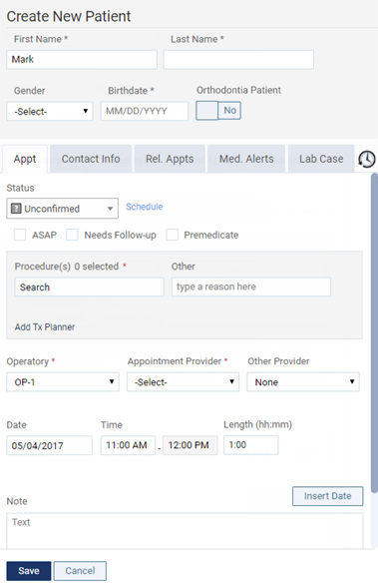Screen dimensions: 378x588
Task: Check the ASAP checkbox
Action: point(20,235)
